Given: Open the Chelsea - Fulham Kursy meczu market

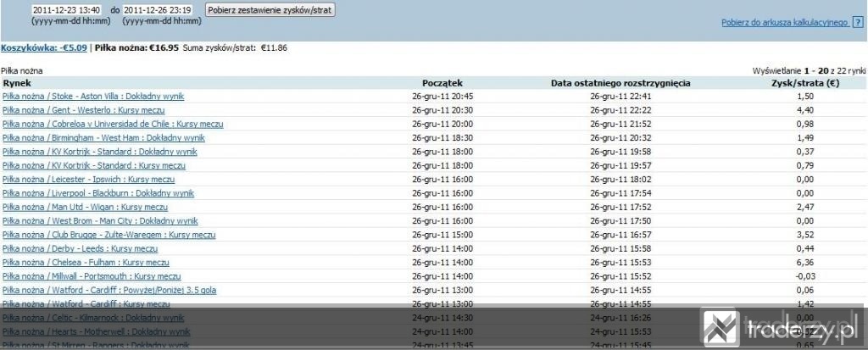Looking at the screenshot, I should pyautogui.click(x=86, y=263).
